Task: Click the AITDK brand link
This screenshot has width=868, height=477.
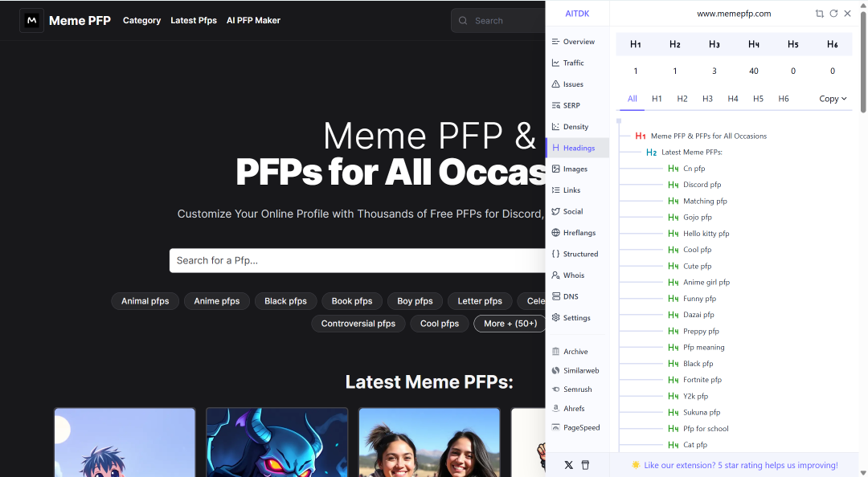Action: pyautogui.click(x=577, y=14)
